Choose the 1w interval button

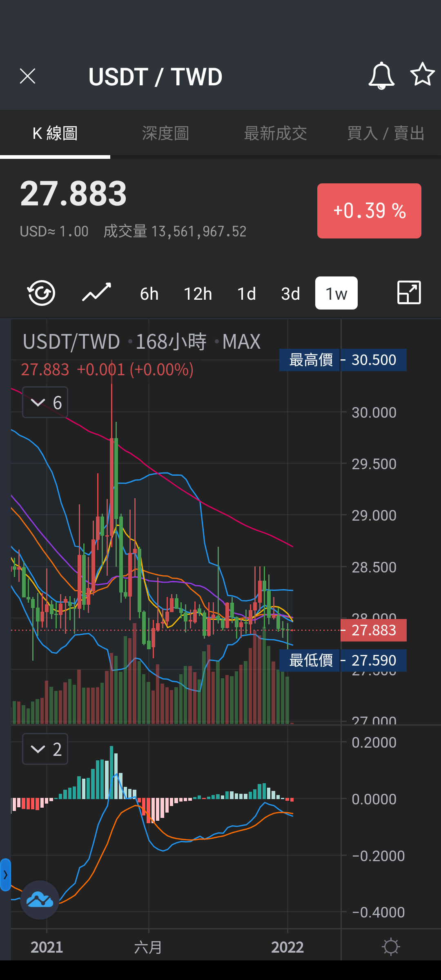[x=336, y=293]
